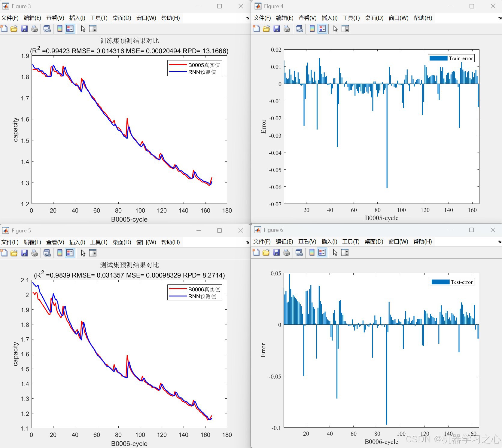The width and height of the screenshot is (502, 448).
Task: Select 训练集预测结果对比 plot title
Action: [129, 41]
